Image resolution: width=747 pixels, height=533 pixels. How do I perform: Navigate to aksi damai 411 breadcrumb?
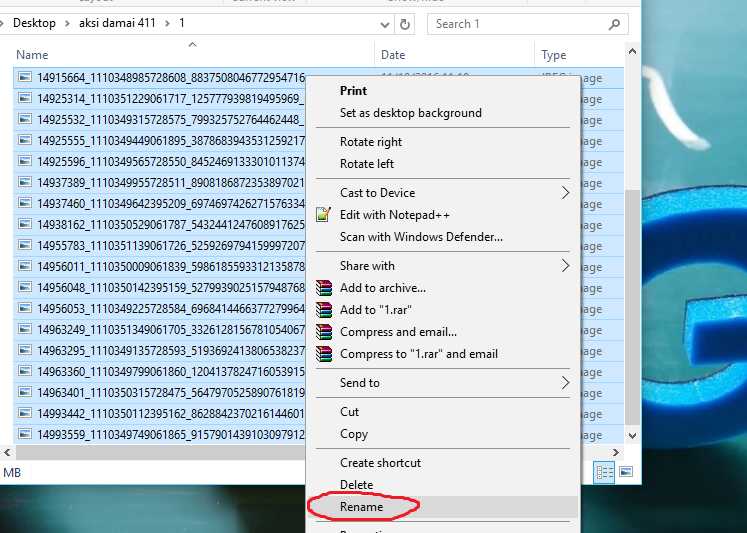[x=117, y=23]
